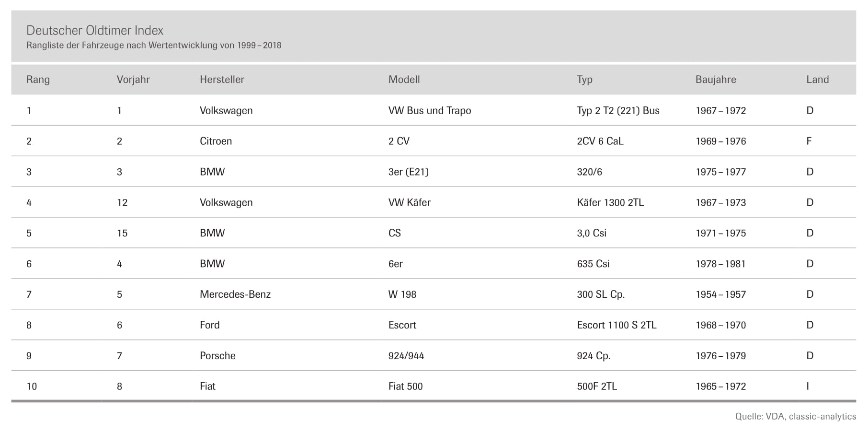Select the Fiat 500 model cell
This screenshot has height=433, width=868.
[x=405, y=386]
